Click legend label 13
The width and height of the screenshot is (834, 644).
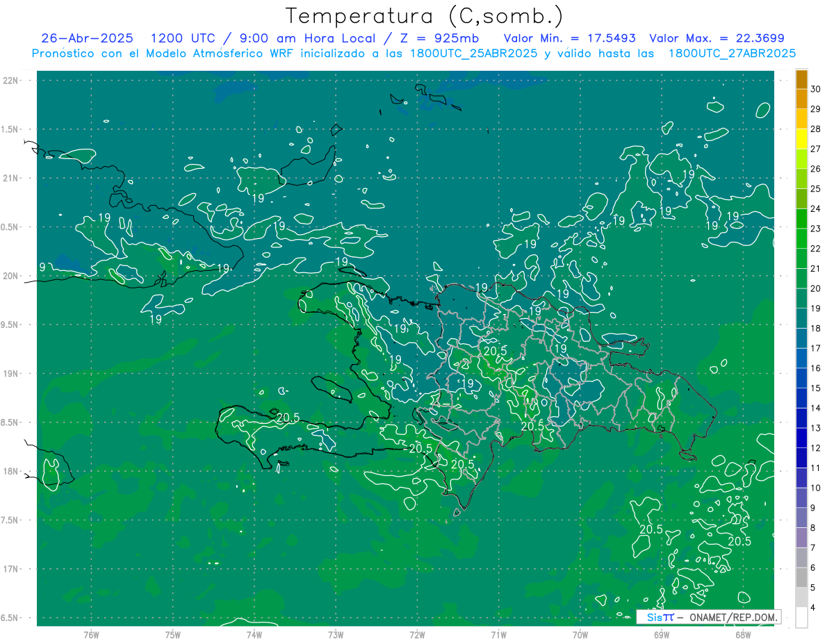point(816,428)
